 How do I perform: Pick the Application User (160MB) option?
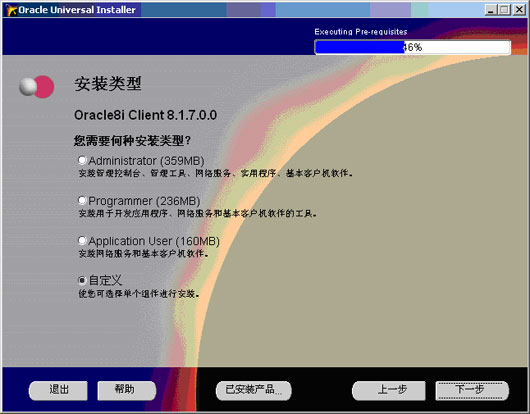tap(82, 241)
